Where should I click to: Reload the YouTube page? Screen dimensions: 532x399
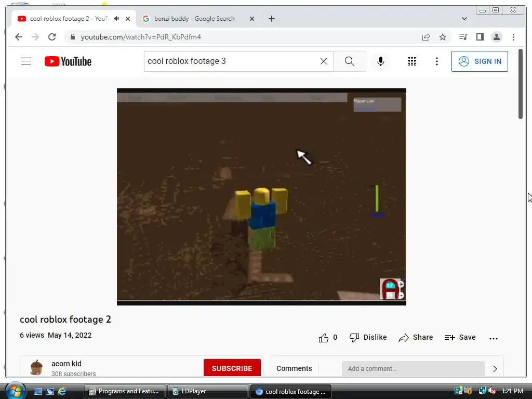click(x=52, y=37)
